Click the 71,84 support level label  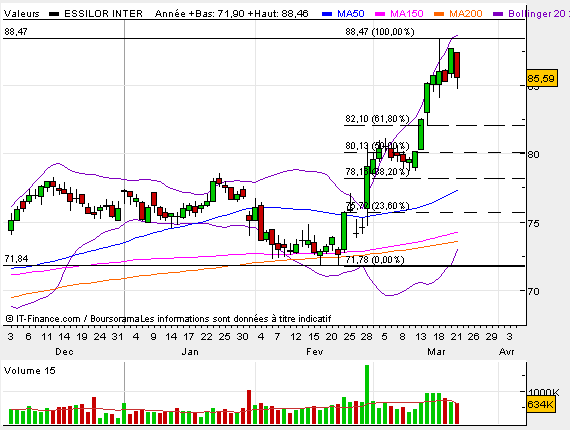[16, 259]
